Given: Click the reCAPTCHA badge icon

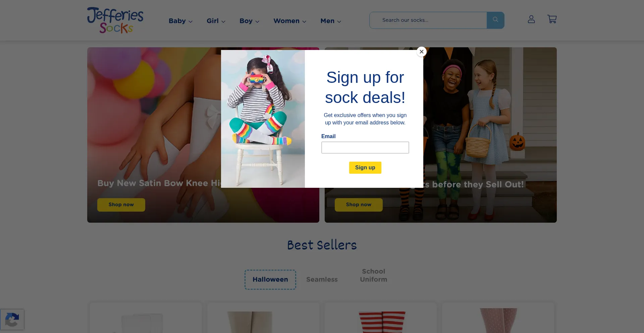Looking at the screenshot, I should tap(12, 319).
